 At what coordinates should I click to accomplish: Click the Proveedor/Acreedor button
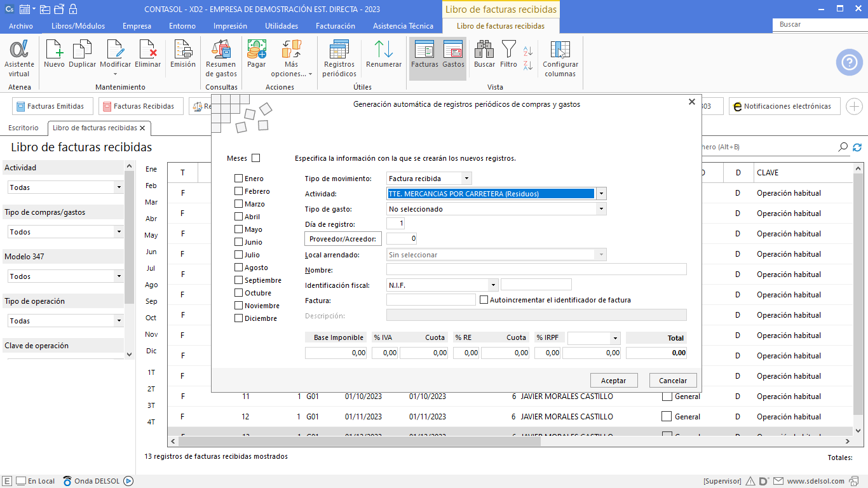[343, 239]
